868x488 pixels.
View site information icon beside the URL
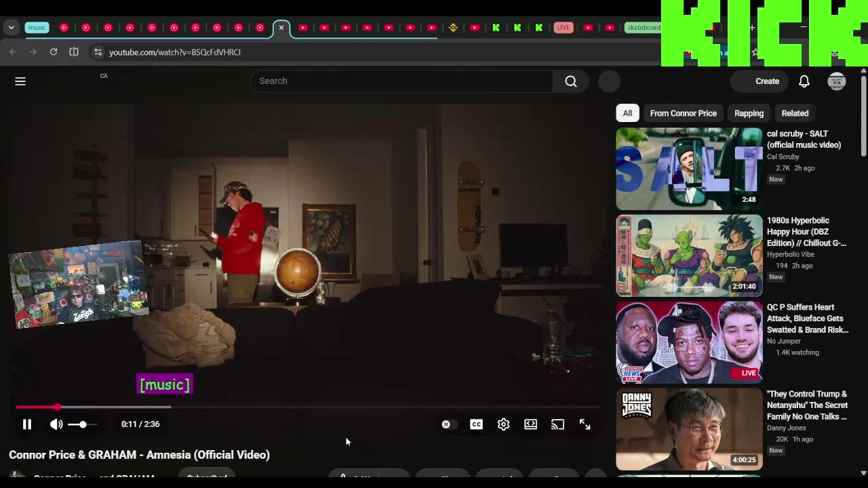coord(98,52)
